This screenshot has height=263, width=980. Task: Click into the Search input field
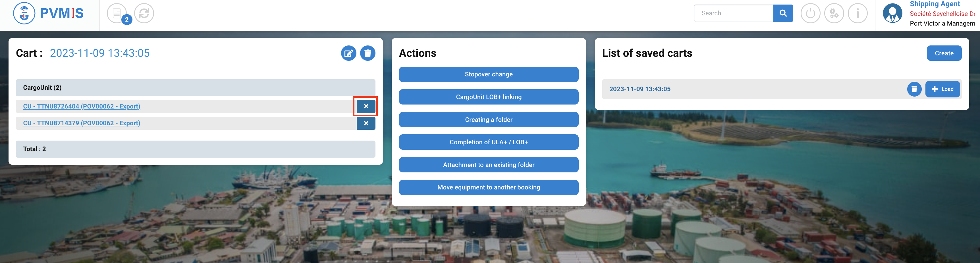click(x=733, y=13)
